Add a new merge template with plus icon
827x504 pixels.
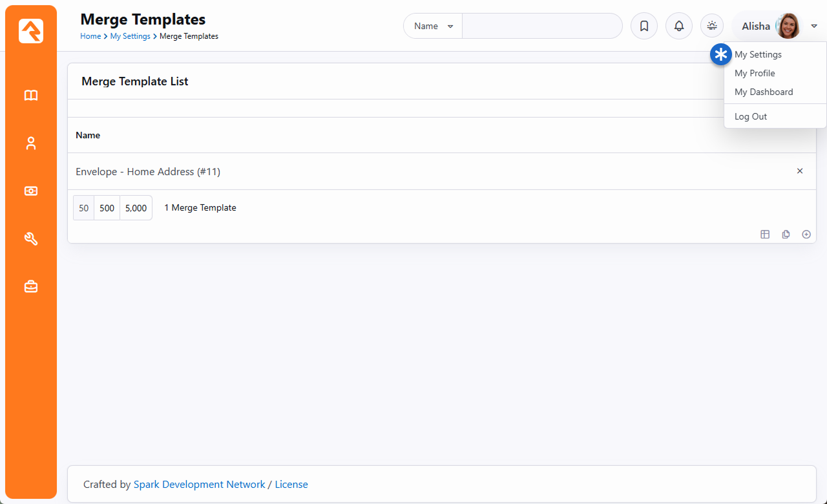coord(806,235)
